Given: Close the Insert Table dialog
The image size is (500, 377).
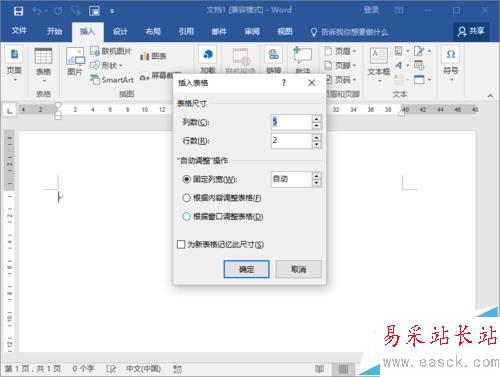Looking at the screenshot, I should click(312, 83).
